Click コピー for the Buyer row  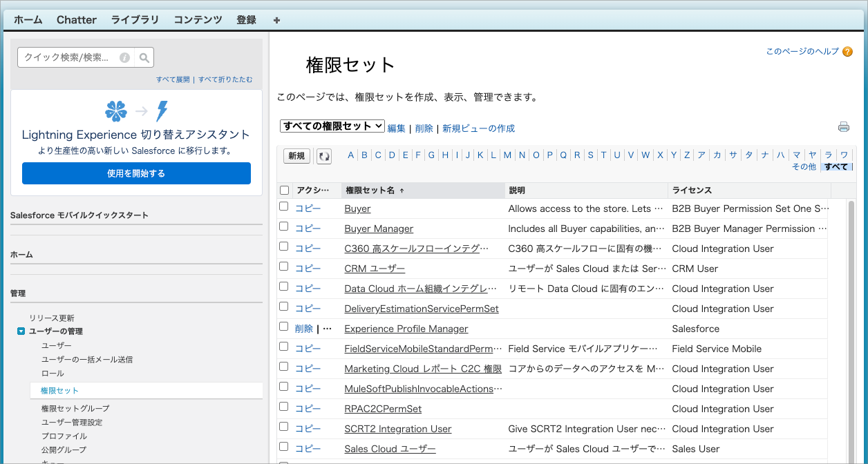tap(308, 209)
